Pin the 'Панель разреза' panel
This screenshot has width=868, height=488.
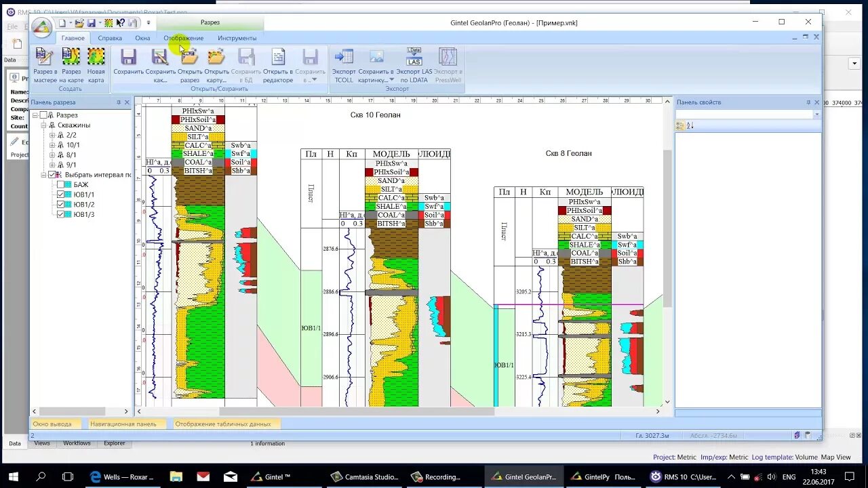tap(119, 102)
